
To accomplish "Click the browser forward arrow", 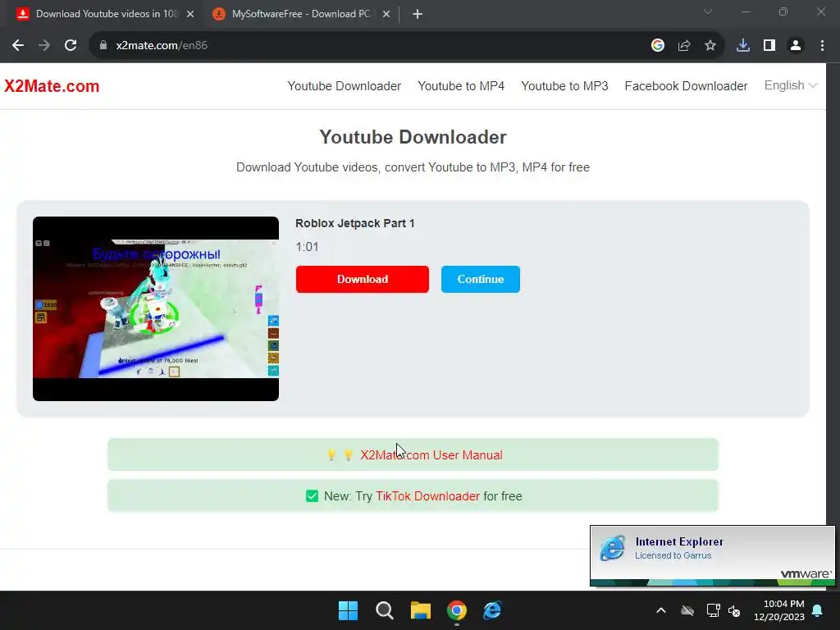I will pos(44,46).
